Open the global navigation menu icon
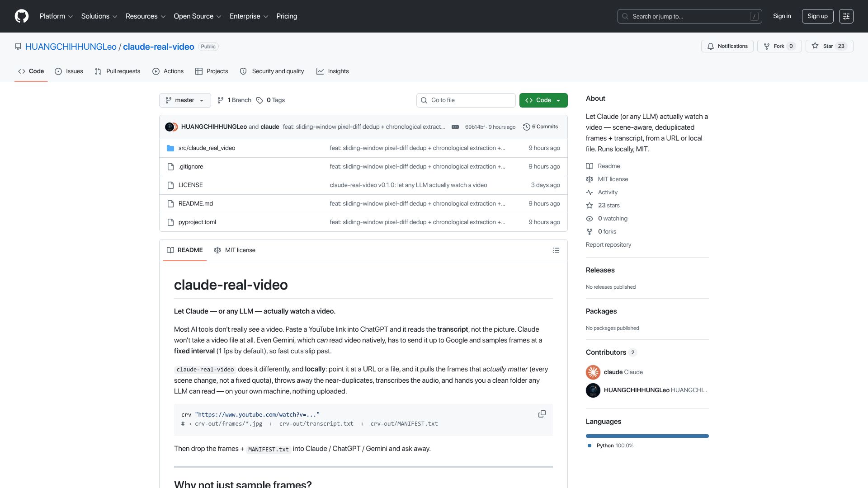This screenshot has height=488, width=868. point(846,16)
